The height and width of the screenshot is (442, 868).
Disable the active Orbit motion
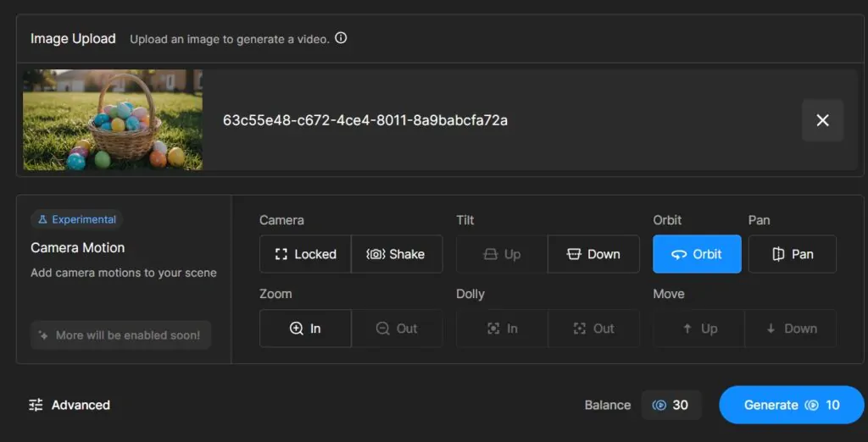click(x=697, y=254)
